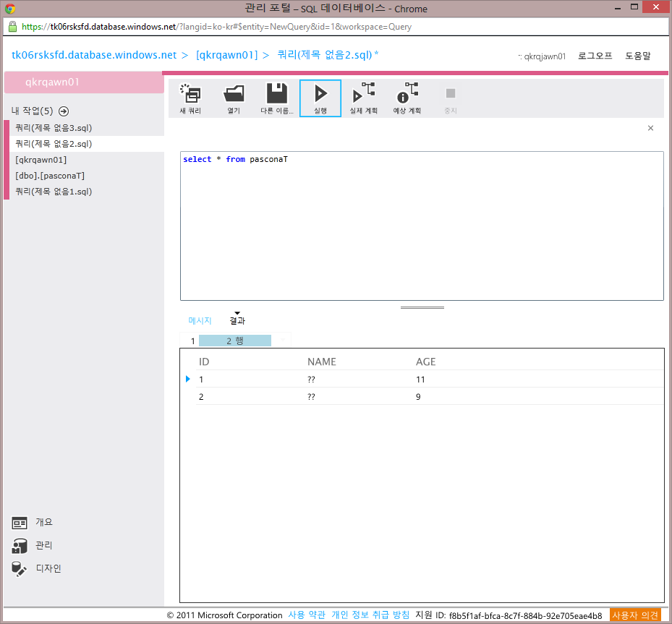
Task: Select AGE cell with value 11
Action: point(420,380)
